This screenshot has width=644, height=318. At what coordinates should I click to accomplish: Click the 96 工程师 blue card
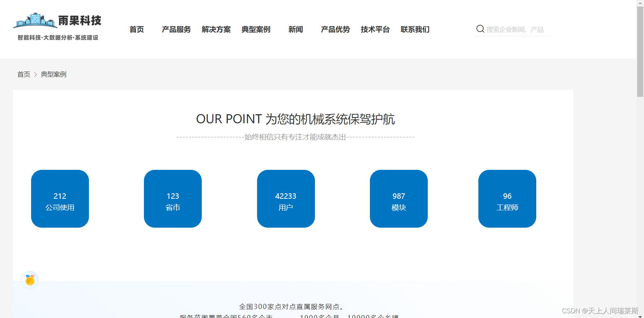(507, 199)
